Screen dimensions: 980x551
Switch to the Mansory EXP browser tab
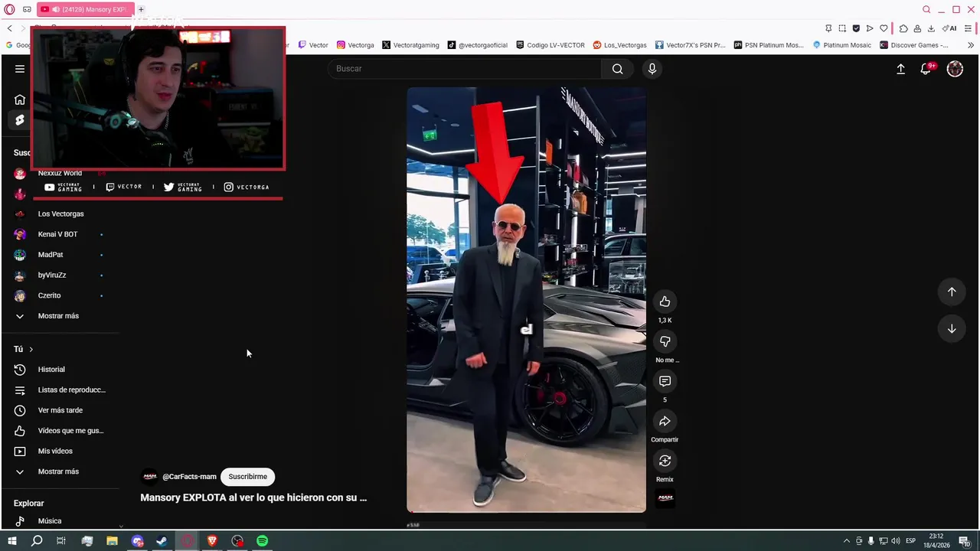(x=84, y=9)
